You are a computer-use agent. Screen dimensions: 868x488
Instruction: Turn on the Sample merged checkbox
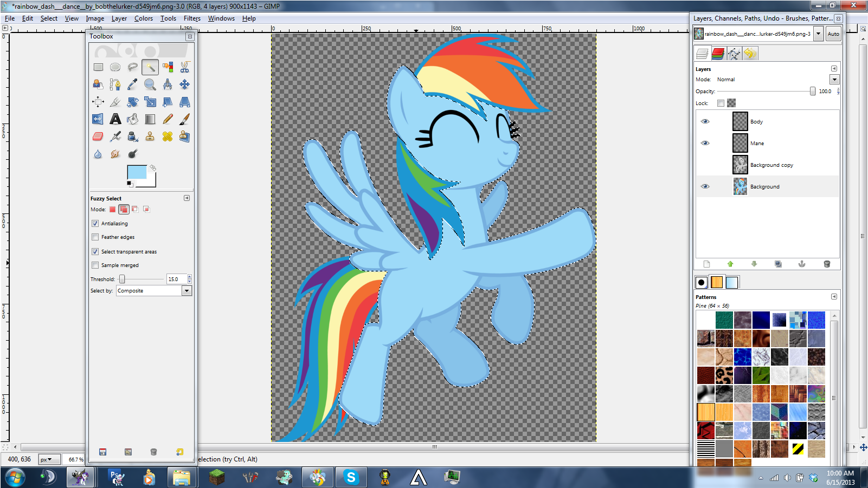tap(95, 265)
